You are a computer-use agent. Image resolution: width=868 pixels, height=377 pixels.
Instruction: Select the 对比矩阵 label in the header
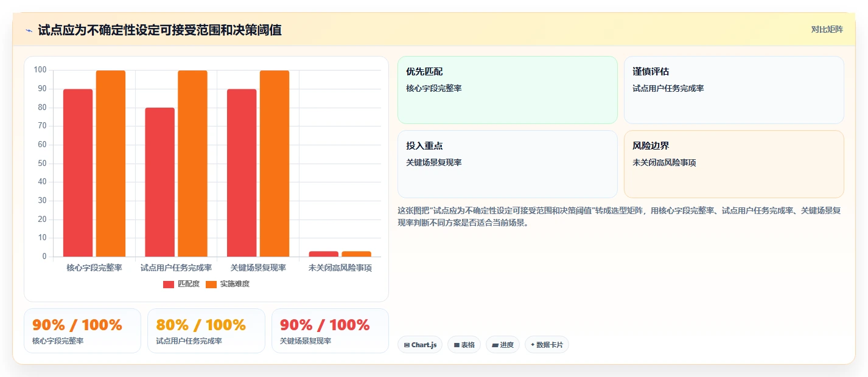tap(827, 30)
